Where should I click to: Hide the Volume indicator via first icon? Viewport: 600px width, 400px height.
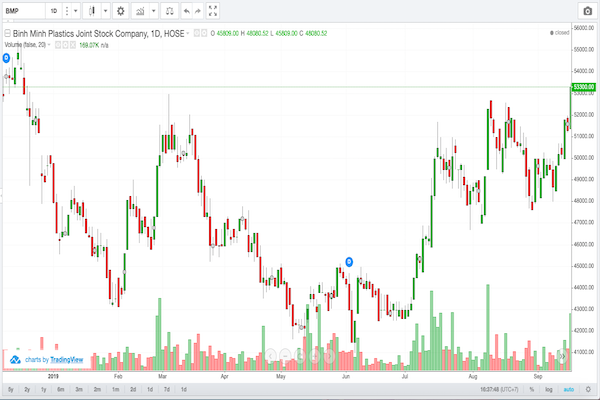coord(58,45)
